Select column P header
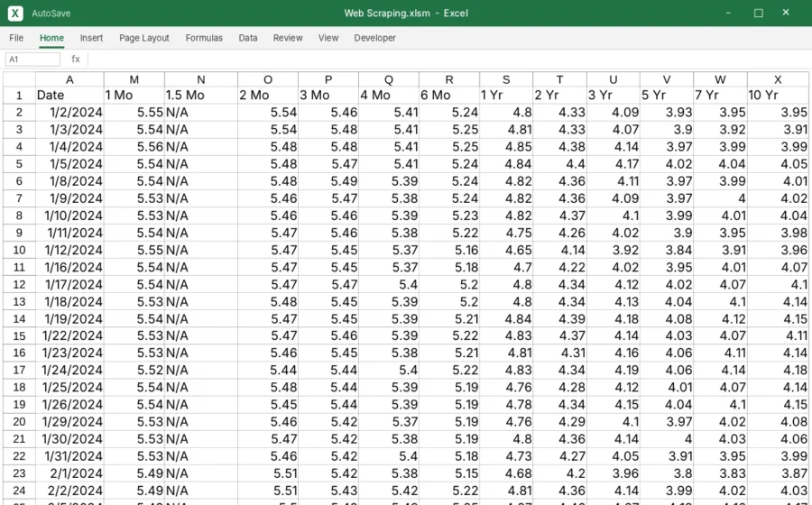 [328, 79]
